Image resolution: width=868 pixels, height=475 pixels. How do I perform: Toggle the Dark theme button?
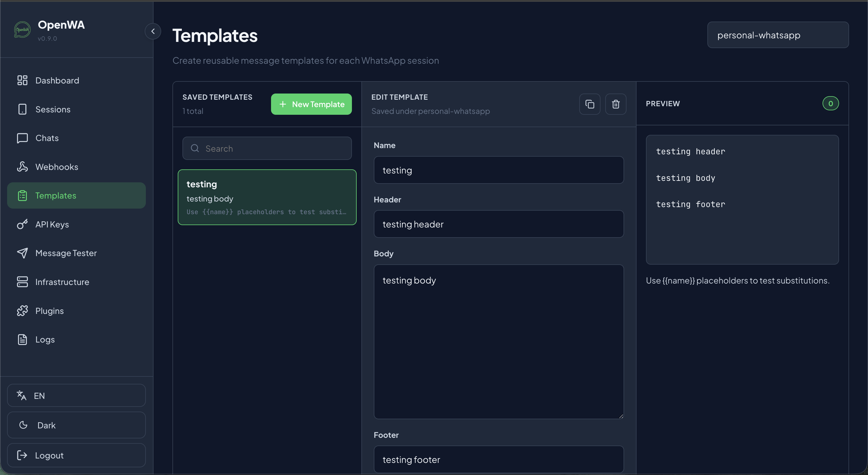(x=76, y=425)
